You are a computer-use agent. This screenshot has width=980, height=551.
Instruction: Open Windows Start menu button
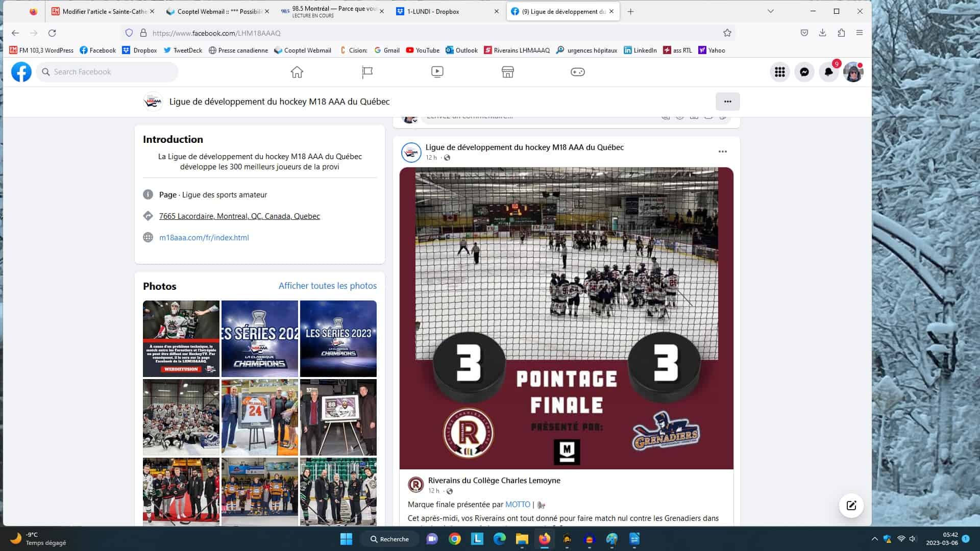[x=346, y=539]
